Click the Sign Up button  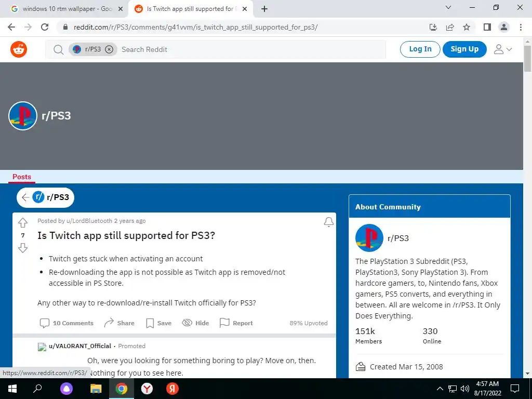tap(464, 49)
